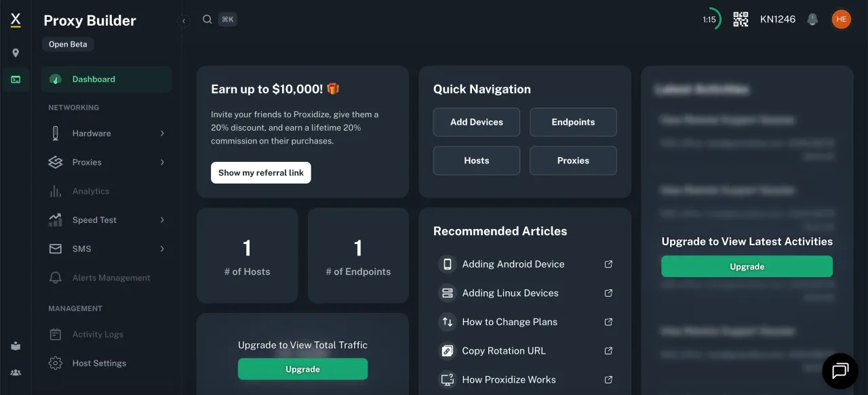Open Adding Android Device external link icon
Image resolution: width=868 pixels, height=395 pixels.
[608, 264]
